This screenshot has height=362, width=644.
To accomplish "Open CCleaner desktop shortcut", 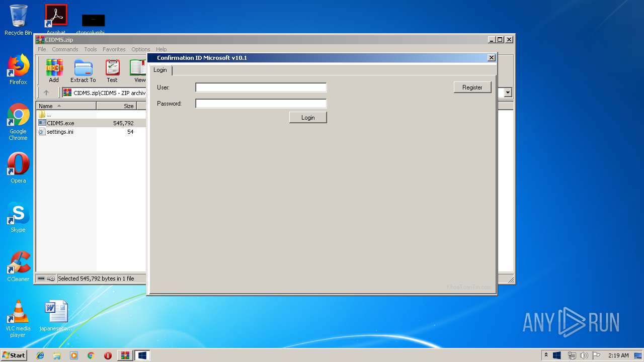I will pos(18,266).
